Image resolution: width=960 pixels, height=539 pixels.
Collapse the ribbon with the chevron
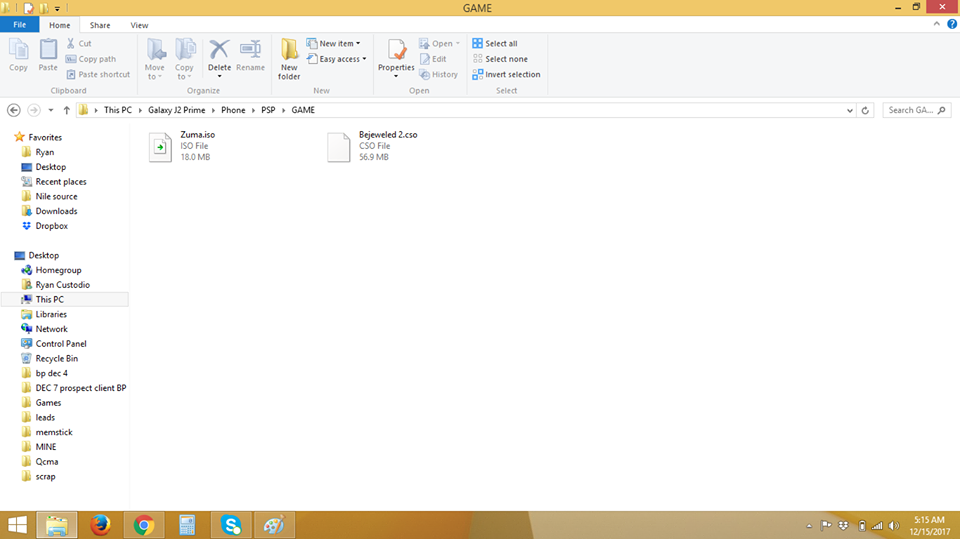click(x=937, y=24)
